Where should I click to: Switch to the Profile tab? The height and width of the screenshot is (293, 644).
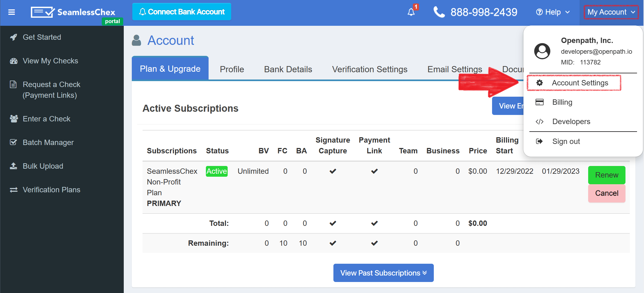click(x=231, y=69)
